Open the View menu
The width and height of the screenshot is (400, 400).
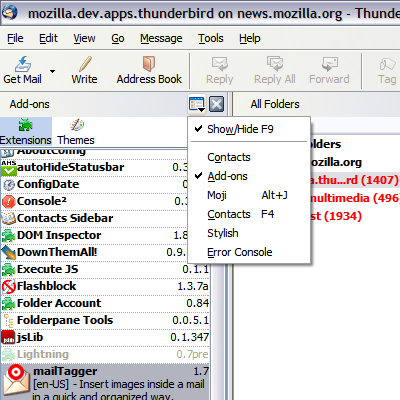coord(84,38)
